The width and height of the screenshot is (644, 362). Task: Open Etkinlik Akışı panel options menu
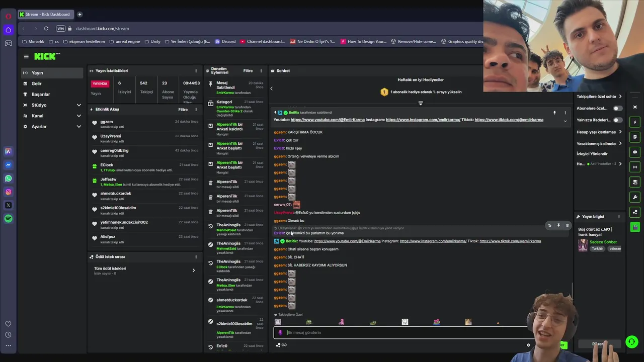[x=196, y=110]
